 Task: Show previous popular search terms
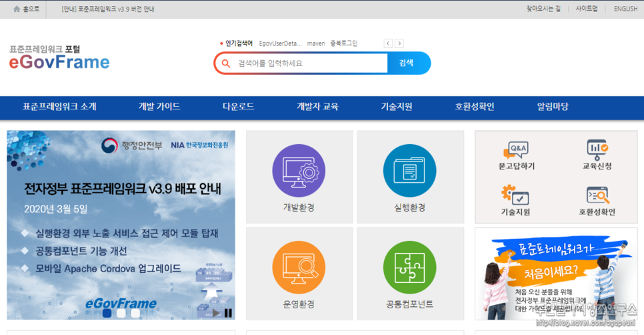coord(388,43)
